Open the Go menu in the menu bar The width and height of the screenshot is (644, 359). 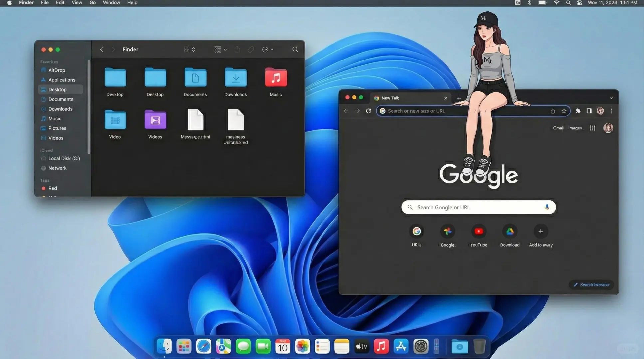click(92, 3)
